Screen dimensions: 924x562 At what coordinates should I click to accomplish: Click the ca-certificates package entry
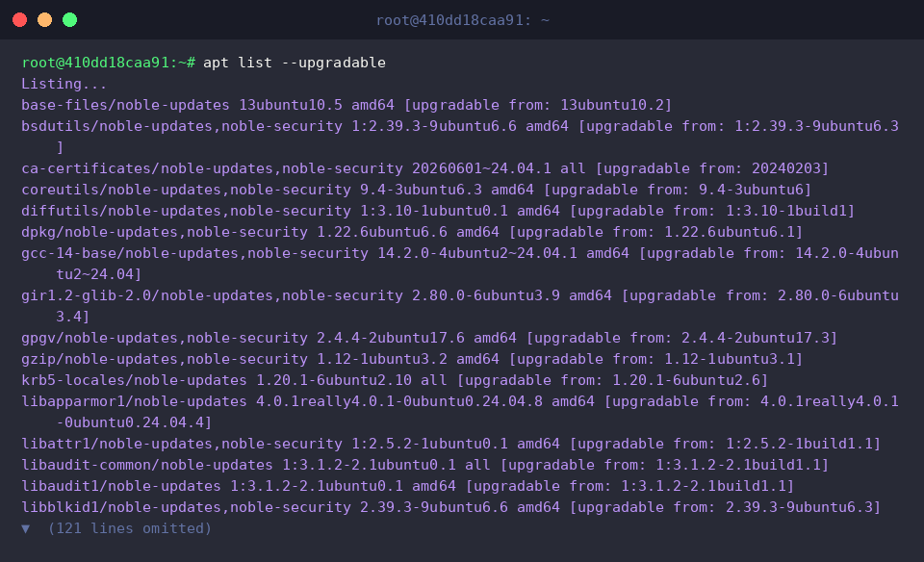(424, 168)
